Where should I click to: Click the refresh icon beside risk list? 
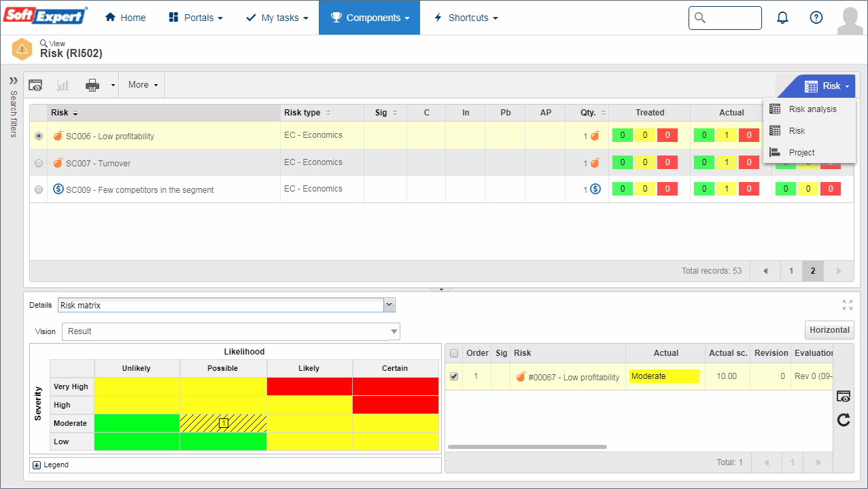[x=844, y=420]
